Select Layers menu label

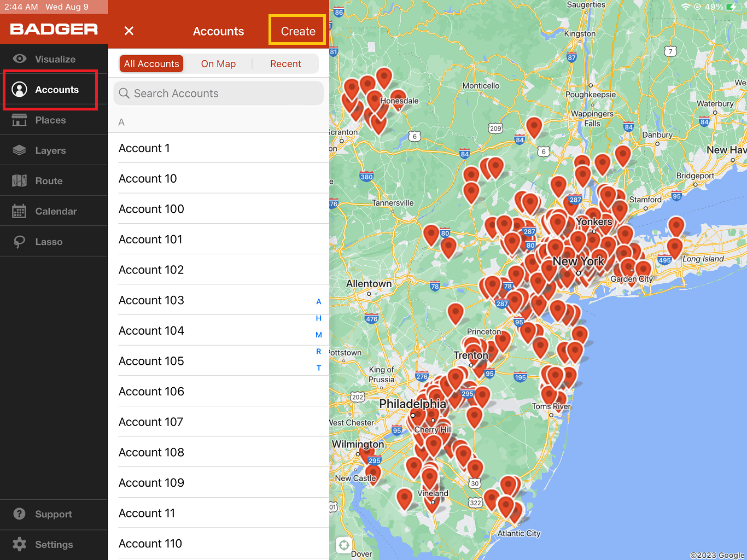[x=50, y=150]
